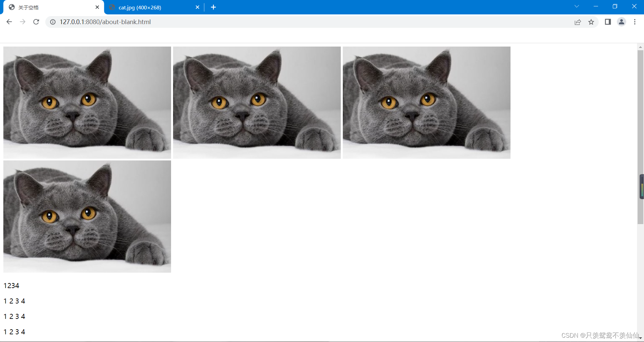Image resolution: width=644 pixels, height=342 pixels.
Task: Click the vertical scrollbar thumb
Action: tap(640, 137)
